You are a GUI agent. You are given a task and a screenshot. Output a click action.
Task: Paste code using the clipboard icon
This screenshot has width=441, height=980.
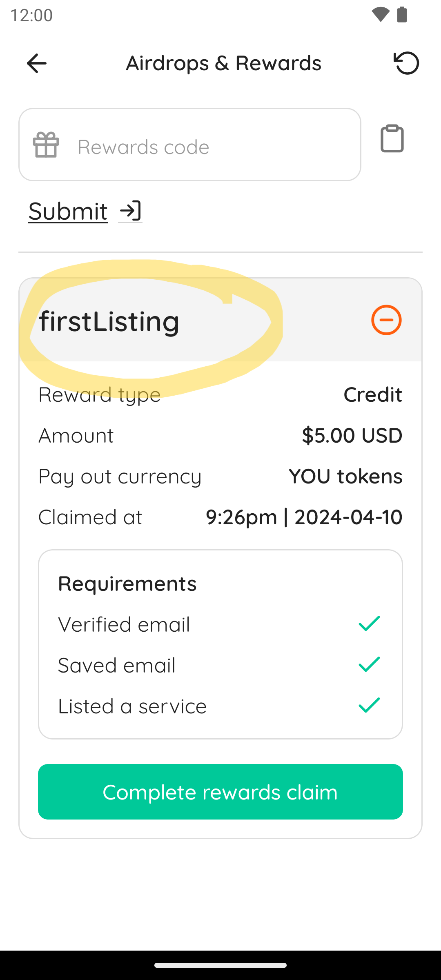pyautogui.click(x=392, y=138)
